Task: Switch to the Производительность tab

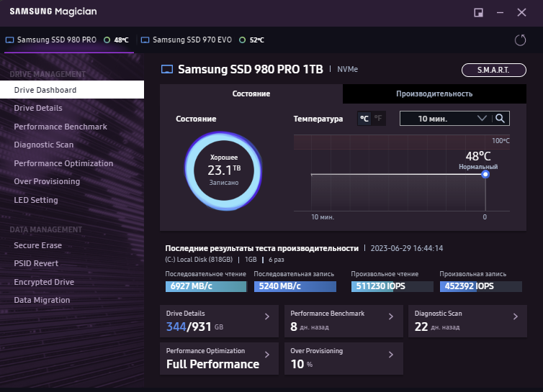Action: pyautogui.click(x=434, y=94)
